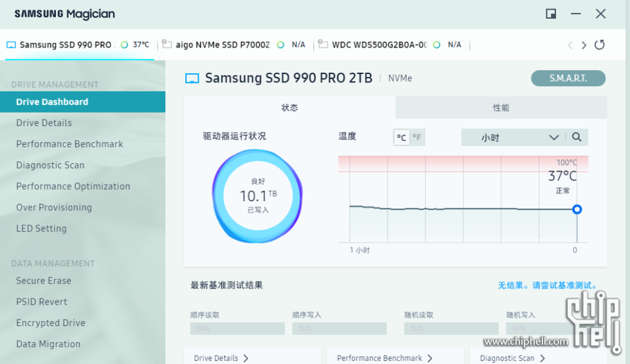Viewport: 630px width, 364px height.
Task: Click the WDC WDS500G2B0A drive icon
Action: point(322,44)
